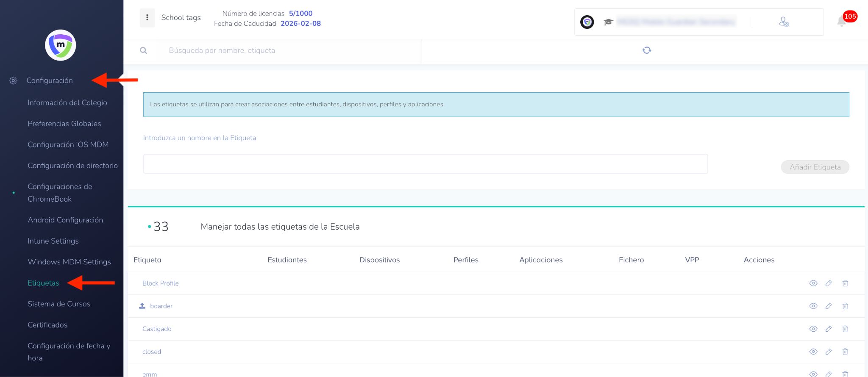Click the search magnifier icon

point(144,51)
